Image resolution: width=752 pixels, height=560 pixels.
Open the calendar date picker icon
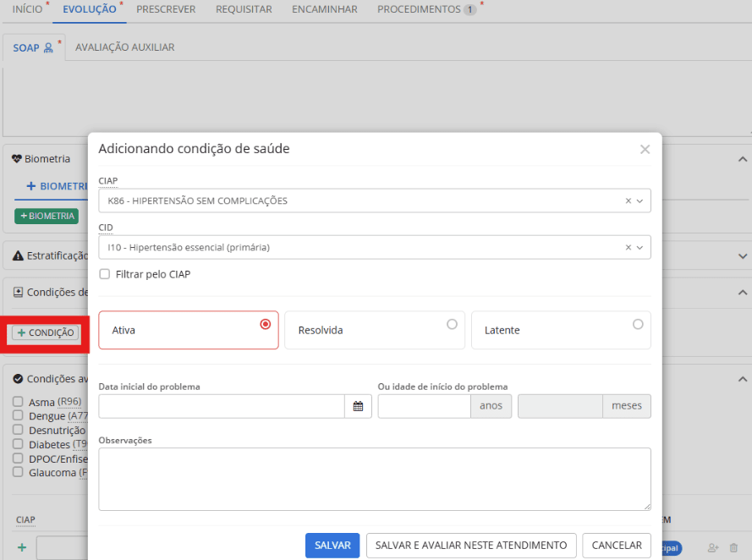pyautogui.click(x=358, y=406)
